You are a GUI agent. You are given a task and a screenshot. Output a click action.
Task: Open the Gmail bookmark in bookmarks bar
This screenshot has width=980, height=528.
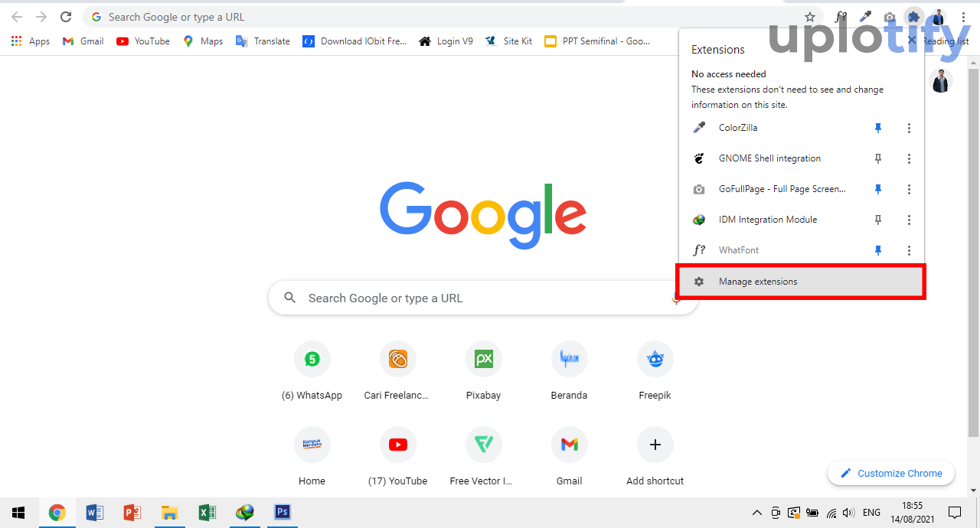pos(83,41)
